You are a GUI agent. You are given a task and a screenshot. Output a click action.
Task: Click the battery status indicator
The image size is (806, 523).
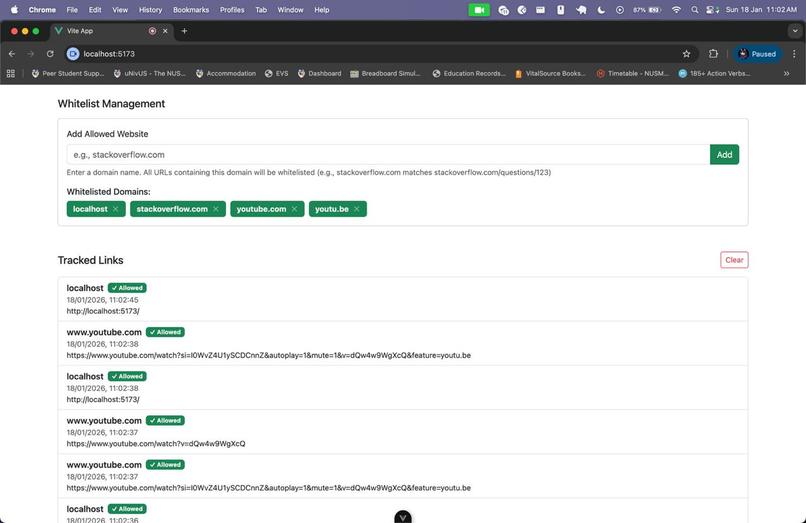(647, 10)
